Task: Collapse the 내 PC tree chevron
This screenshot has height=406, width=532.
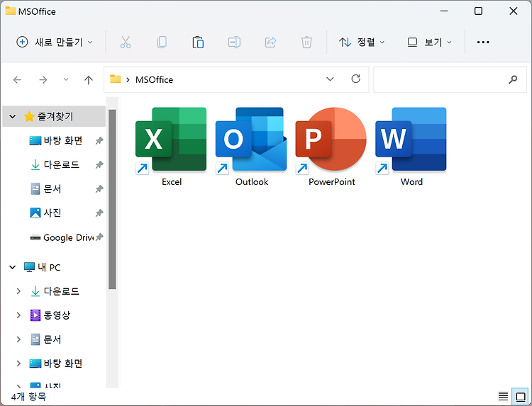Action: pyautogui.click(x=13, y=267)
